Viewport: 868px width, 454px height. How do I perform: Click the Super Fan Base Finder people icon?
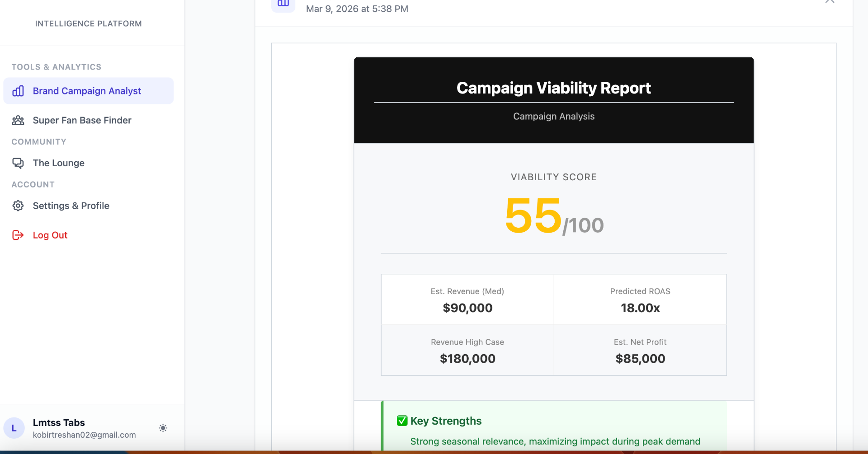tap(18, 120)
